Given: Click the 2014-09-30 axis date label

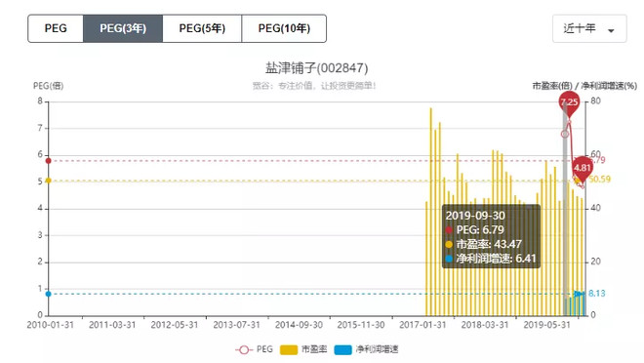Looking at the screenshot, I should (x=299, y=325).
